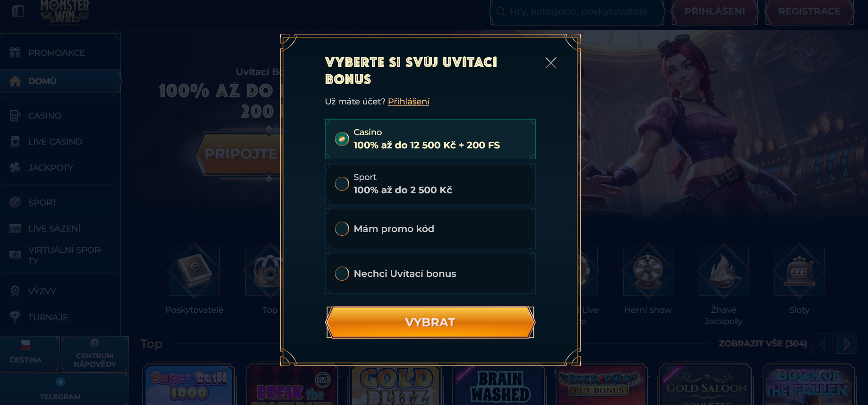Show next Top games with right arrow
The width and height of the screenshot is (868, 405).
[x=846, y=344]
